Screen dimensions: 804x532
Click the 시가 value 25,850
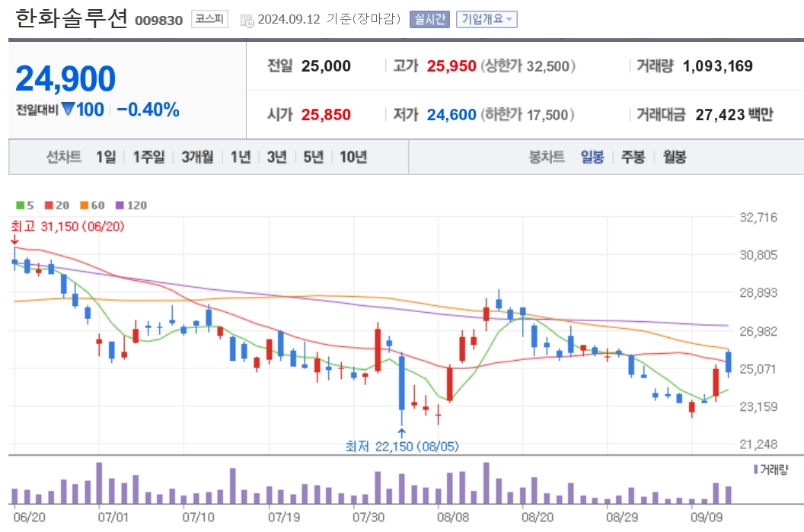tap(326, 115)
